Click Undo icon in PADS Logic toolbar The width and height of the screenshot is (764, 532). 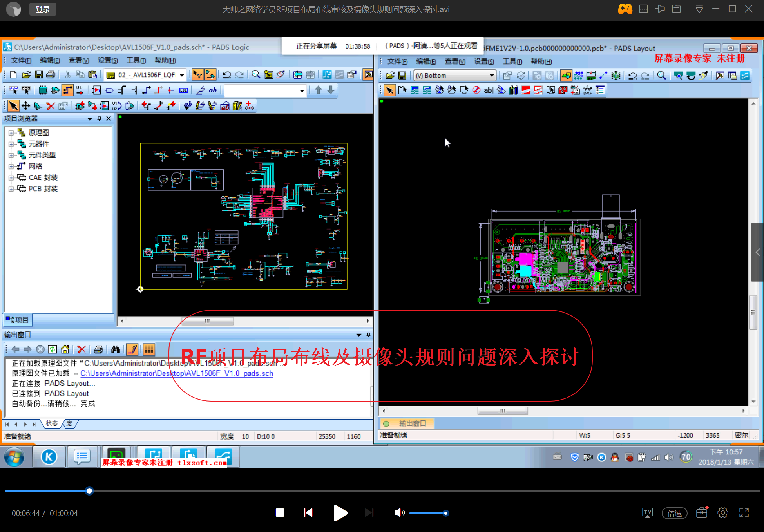point(227,75)
